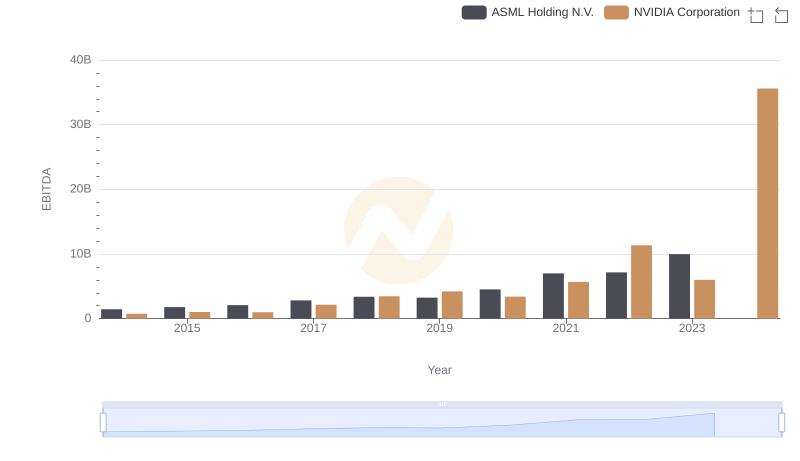Click the NVIDIA Corporation legend label

tap(687, 12)
